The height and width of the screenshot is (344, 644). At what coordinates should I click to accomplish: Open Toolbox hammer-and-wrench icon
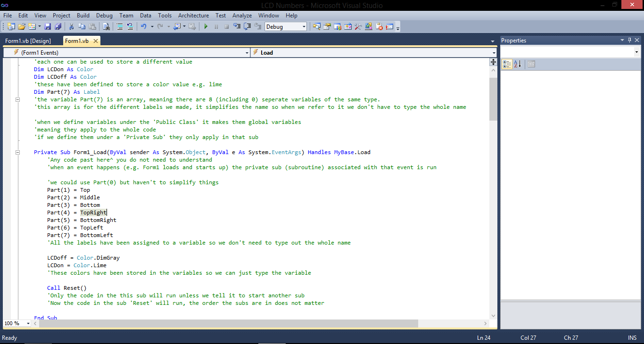358,26
